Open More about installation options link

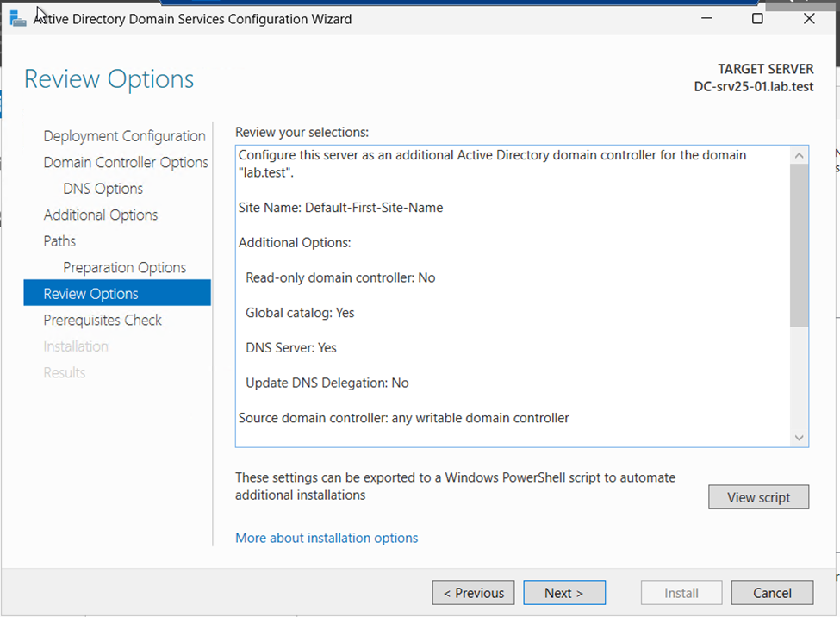(327, 538)
